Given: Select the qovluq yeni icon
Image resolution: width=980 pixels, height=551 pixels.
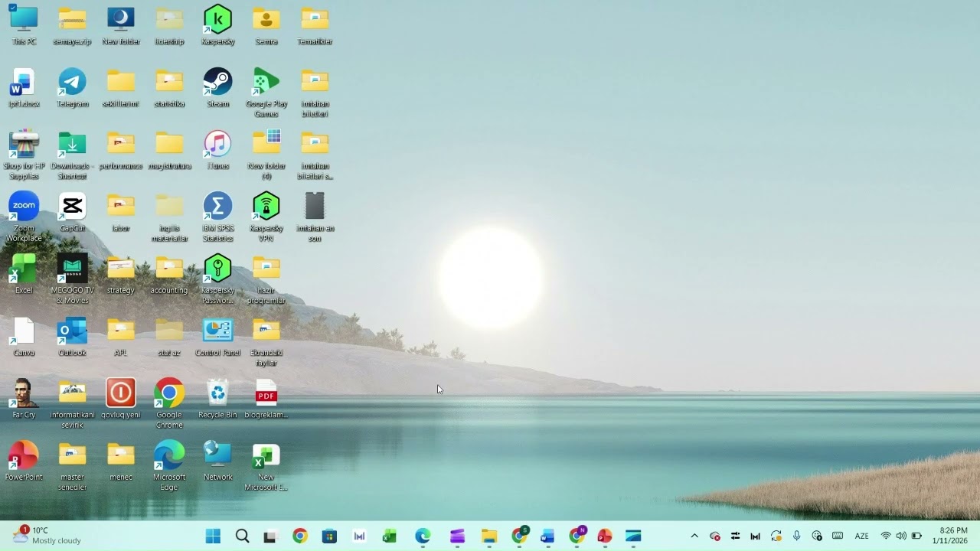Looking at the screenshot, I should [121, 399].
